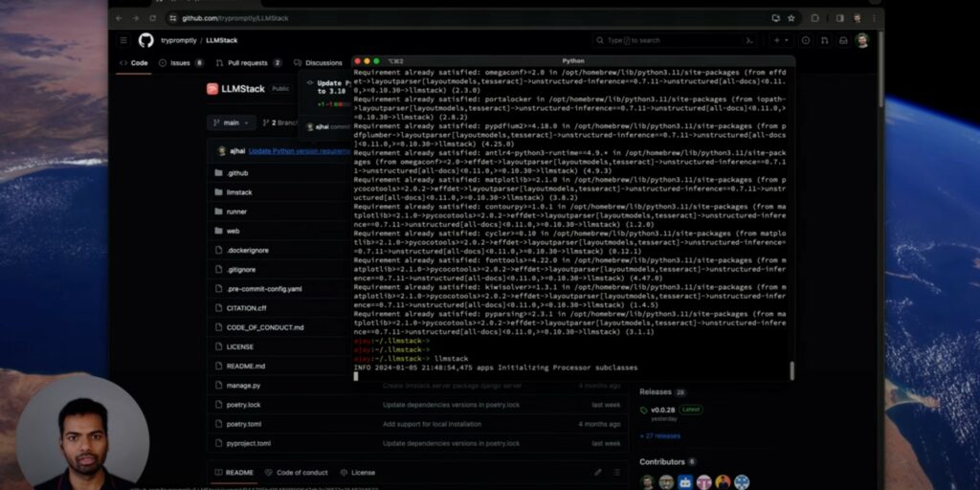
Task: Open the GitHub issues circle icon in header
Action: click(806, 40)
